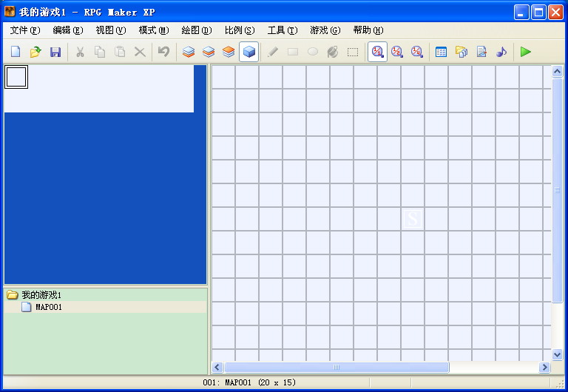Click the map scroll right arrow
Screen dimensions: 568x392
click(544, 368)
